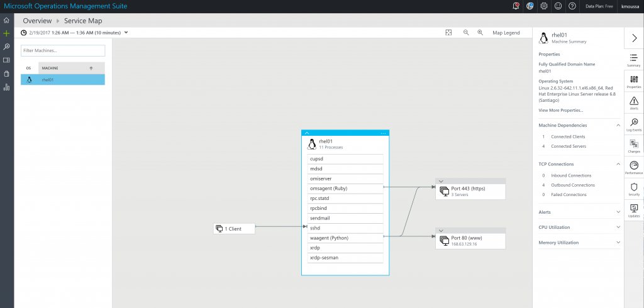Collapse the TCP Connections section
Viewport: 644px width, 308px height.
(x=618, y=164)
